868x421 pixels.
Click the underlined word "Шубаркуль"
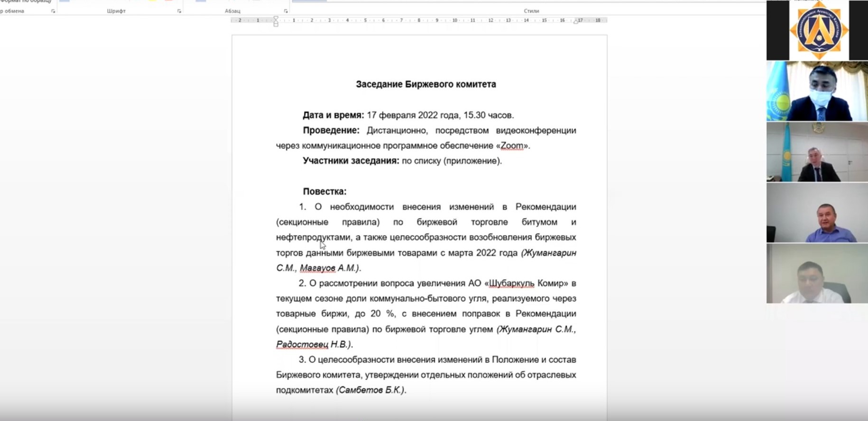click(511, 283)
